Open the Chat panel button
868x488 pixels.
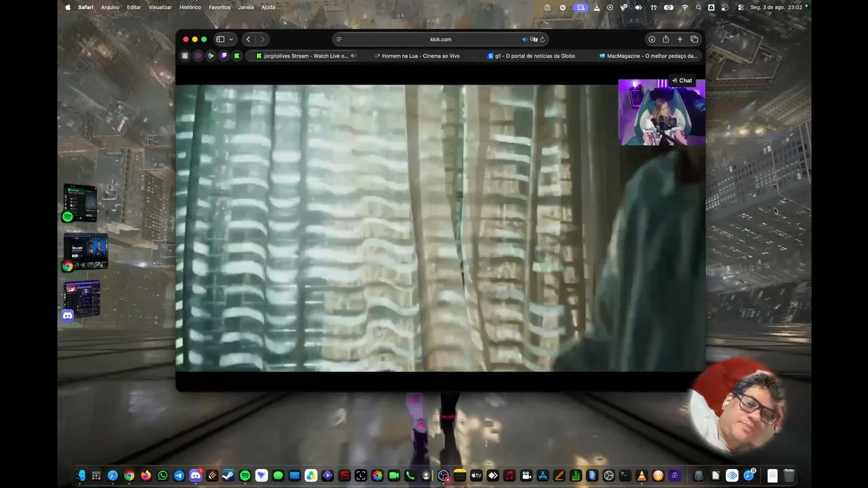(682, 81)
